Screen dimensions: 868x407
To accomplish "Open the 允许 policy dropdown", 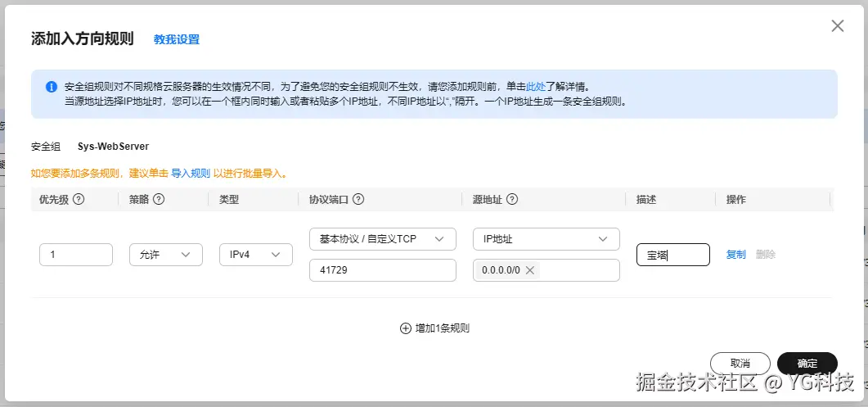I will (165, 255).
